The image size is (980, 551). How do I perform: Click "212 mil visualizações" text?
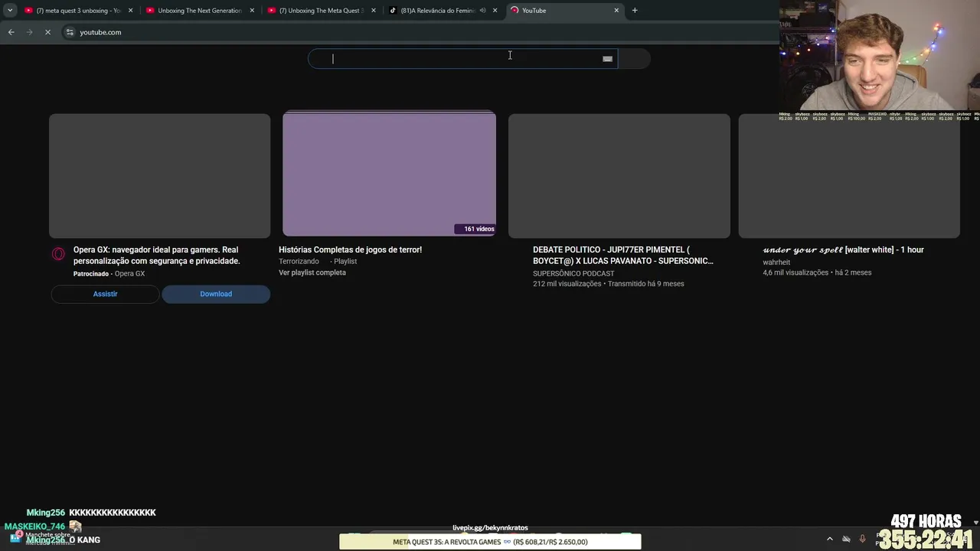click(x=567, y=284)
